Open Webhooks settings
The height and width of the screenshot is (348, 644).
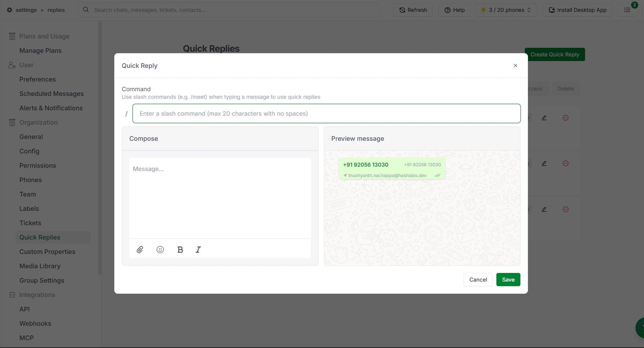[x=35, y=324]
